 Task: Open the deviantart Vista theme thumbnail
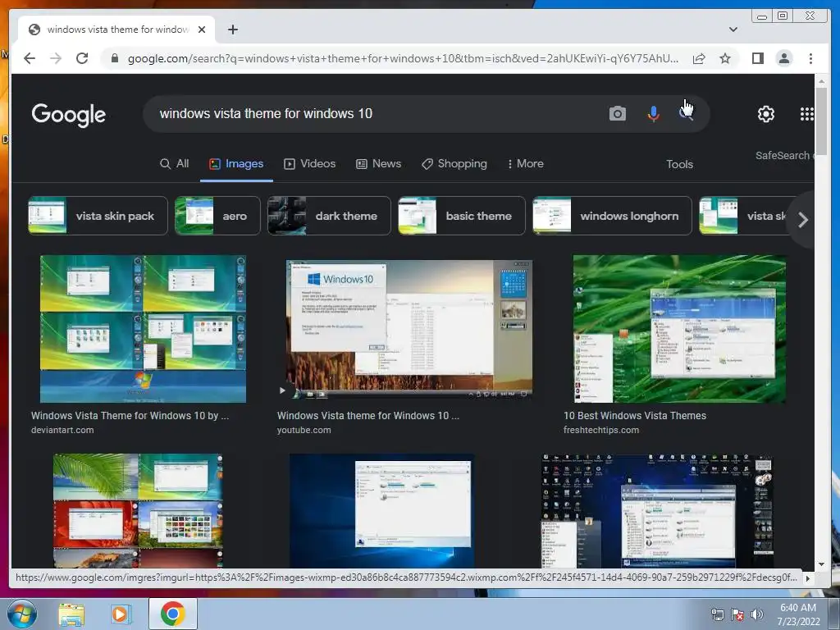tap(143, 329)
